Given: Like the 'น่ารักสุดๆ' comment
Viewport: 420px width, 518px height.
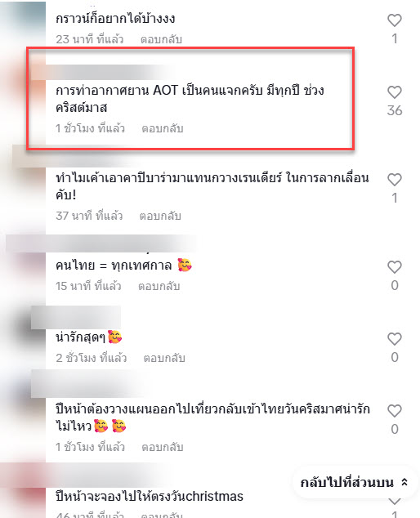Looking at the screenshot, I should pyautogui.click(x=394, y=339).
